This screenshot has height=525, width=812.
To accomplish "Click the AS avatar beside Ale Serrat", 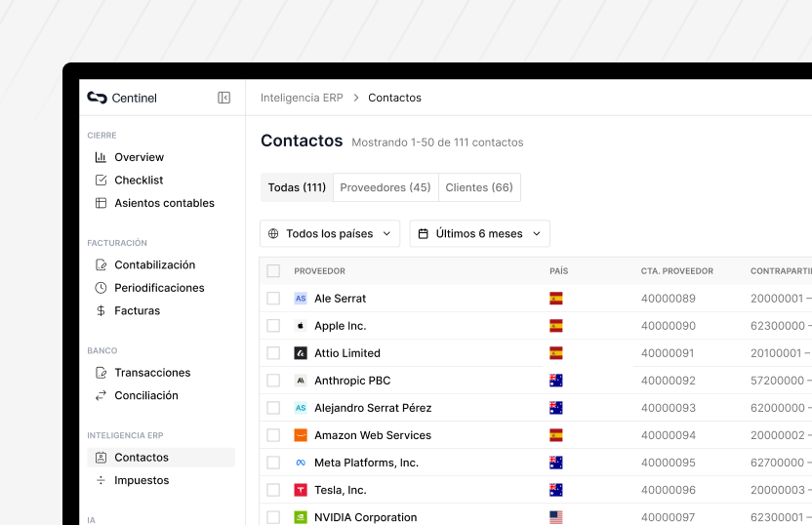I will tap(301, 299).
